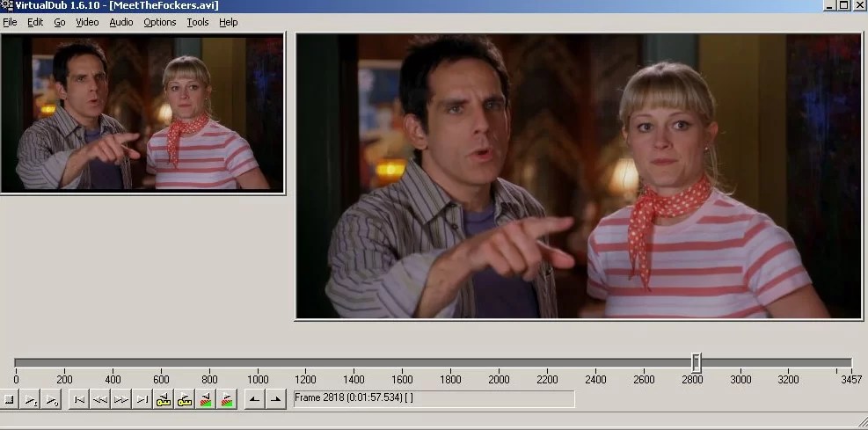Close the VirtualDub window
This screenshot has height=430, width=868.
pyautogui.click(x=858, y=5)
